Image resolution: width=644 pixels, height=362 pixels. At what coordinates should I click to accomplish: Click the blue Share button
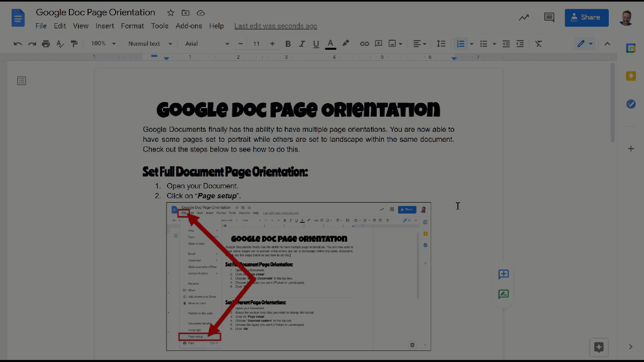coord(587,18)
